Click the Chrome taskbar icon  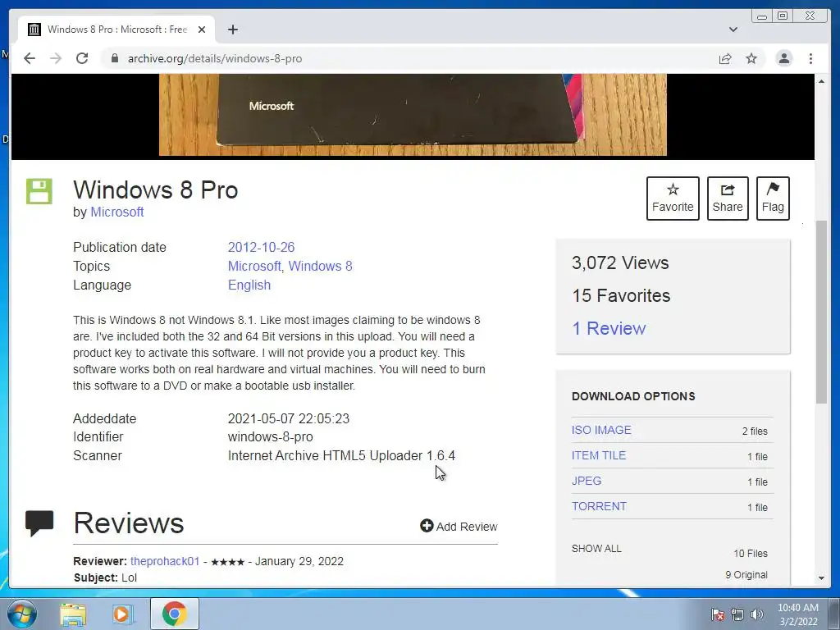pyautogui.click(x=175, y=614)
